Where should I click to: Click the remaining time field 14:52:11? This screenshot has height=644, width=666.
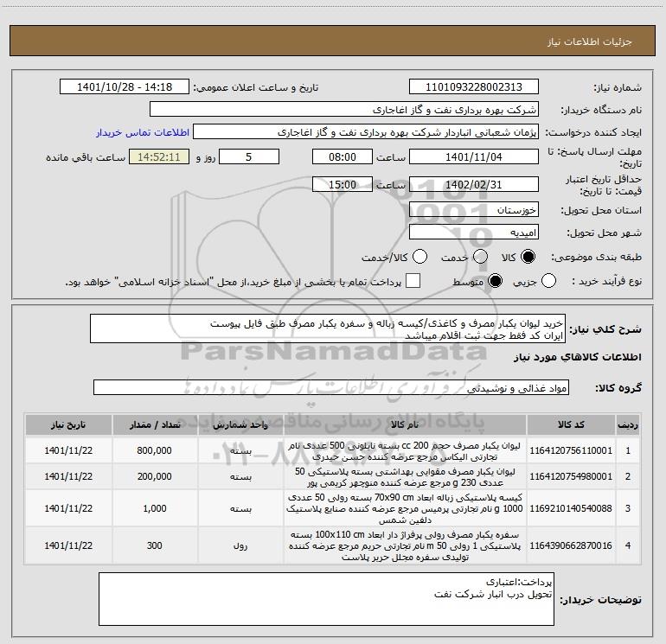coord(159,157)
